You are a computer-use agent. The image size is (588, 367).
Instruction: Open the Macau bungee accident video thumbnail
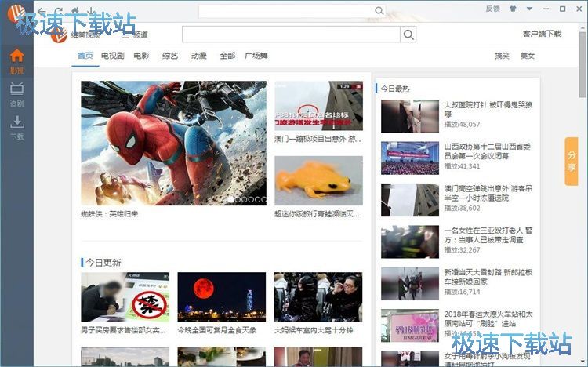click(319, 106)
